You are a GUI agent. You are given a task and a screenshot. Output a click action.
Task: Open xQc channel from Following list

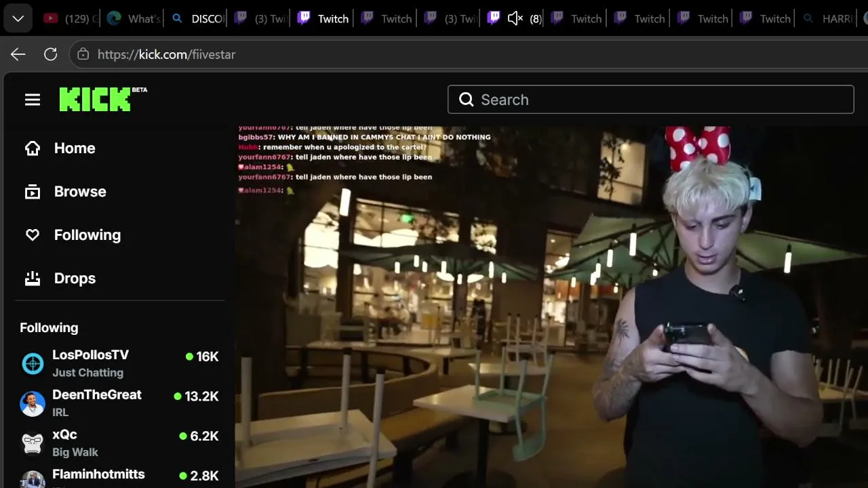click(119, 443)
